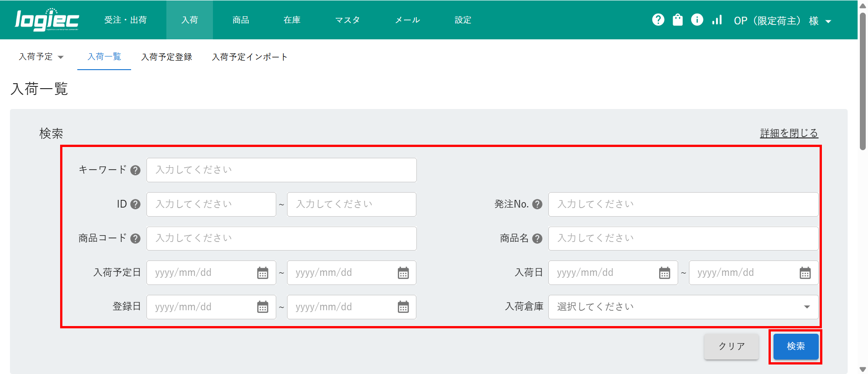This screenshot has height=374, width=868.
Task: Show help tooltip for キーワード field
Action: [135, 170]
